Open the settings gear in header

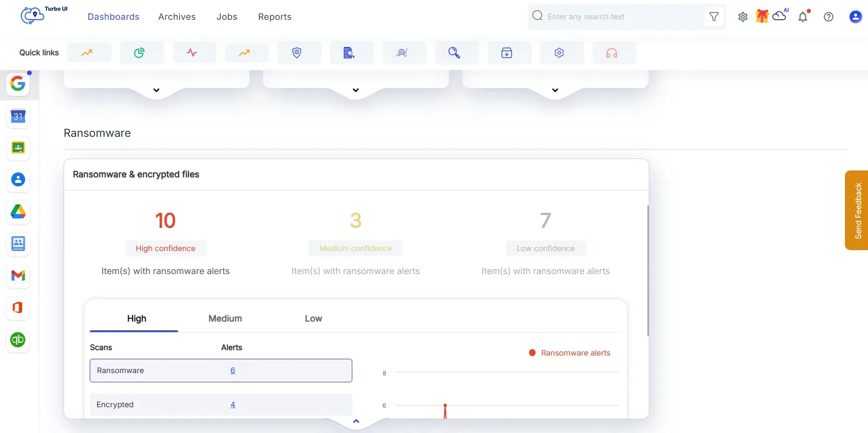[x=743, y=17]
